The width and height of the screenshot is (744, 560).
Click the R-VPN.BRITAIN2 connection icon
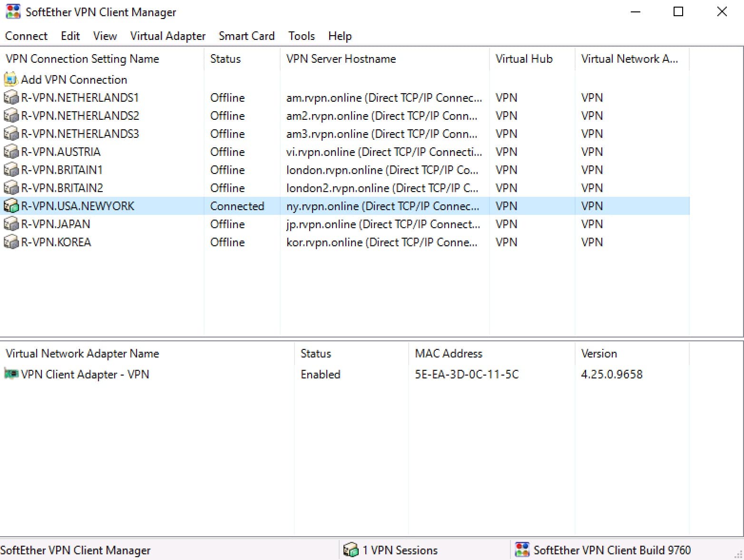11,188
